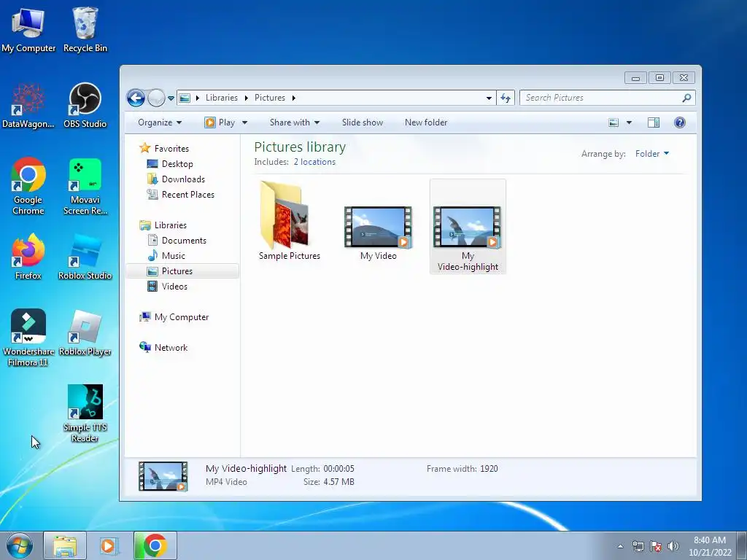Open the view options dropdown arrow
The image size is (747, 560).
[x=629, y=122]
